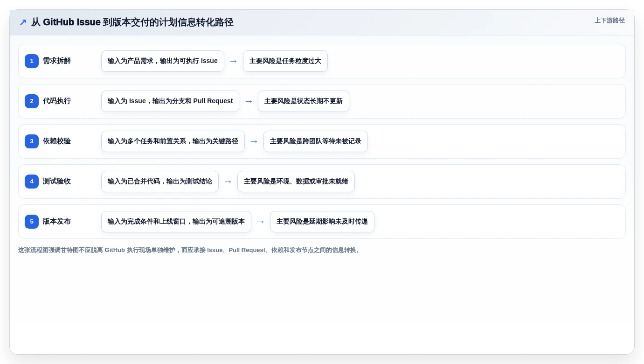Click box 输入为已合并代码，输出为测试结论
The image size is (644, 364).
(160, 182)
